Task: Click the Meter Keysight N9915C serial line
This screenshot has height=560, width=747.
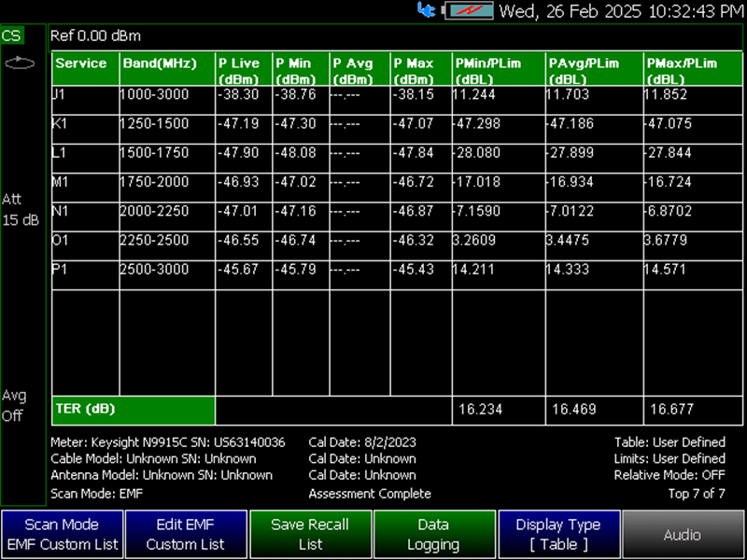Action: (168, 442)
